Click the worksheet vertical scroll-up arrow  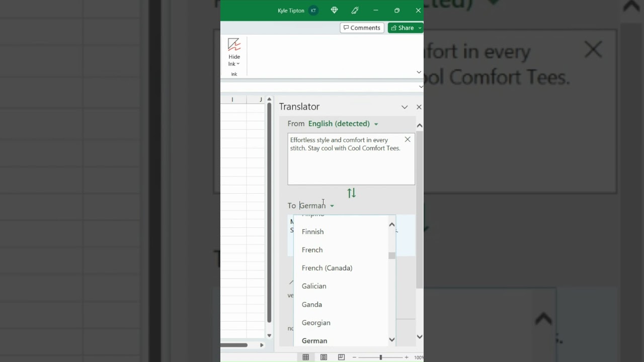point(269,100)
